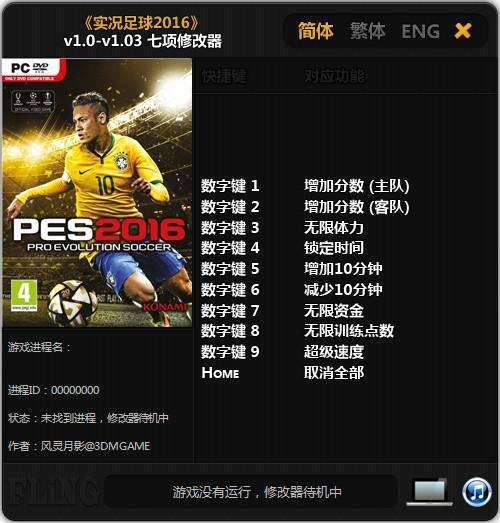Close the trainer with the X
Screen dimensions: 500x523
(463, 31)
